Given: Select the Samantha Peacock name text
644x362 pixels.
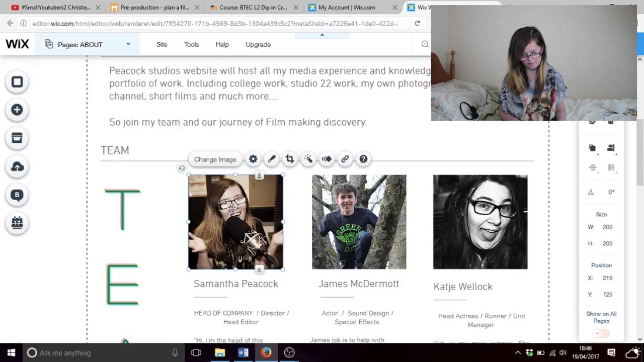Looking at the screenshot, I should 236,284.
